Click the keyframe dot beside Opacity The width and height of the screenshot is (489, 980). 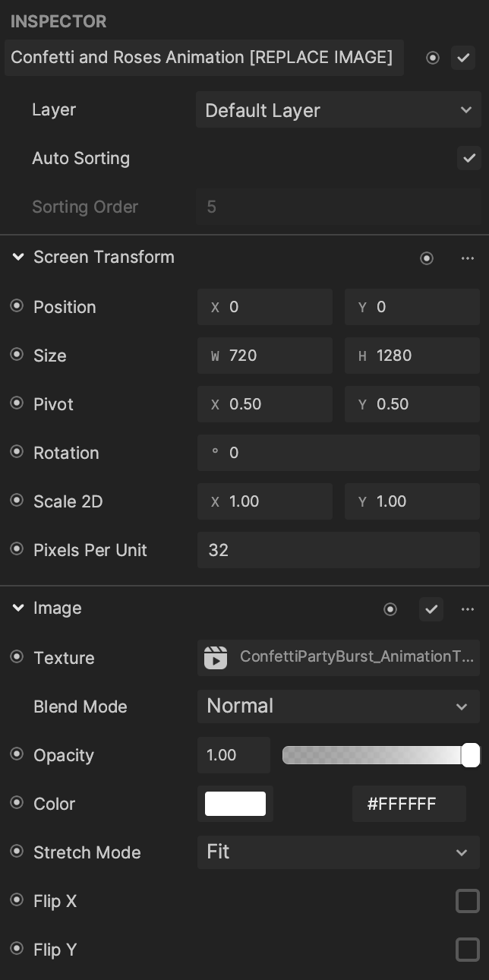pos(16,754)
